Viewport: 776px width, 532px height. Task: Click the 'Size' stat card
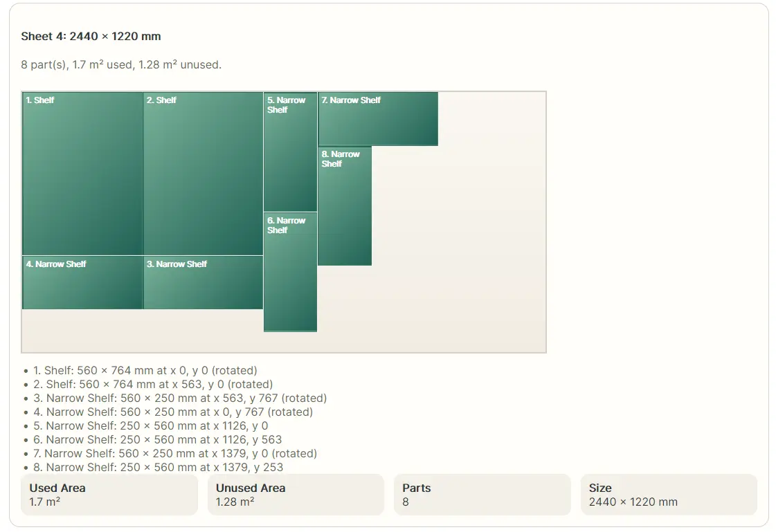[x=669, y=495]
